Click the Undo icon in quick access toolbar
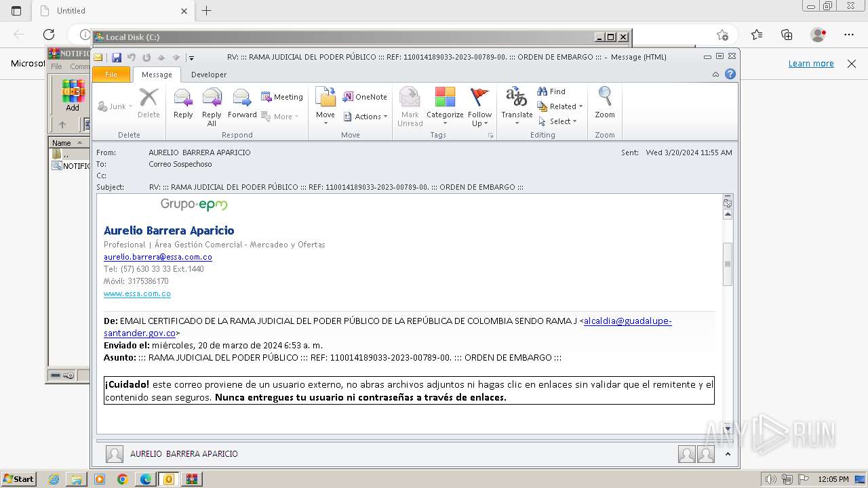868x488 pixels. pyautogui.click(x=132, y=58)
